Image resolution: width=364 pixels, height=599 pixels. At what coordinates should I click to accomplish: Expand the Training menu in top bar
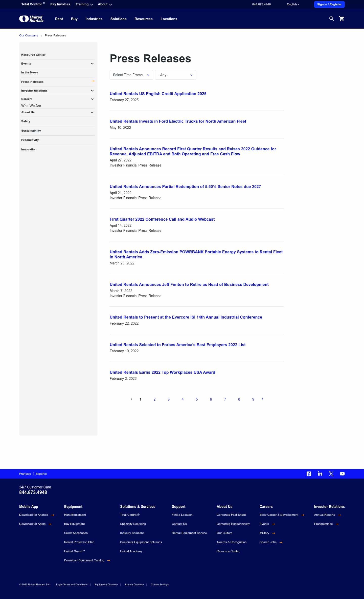84,4
